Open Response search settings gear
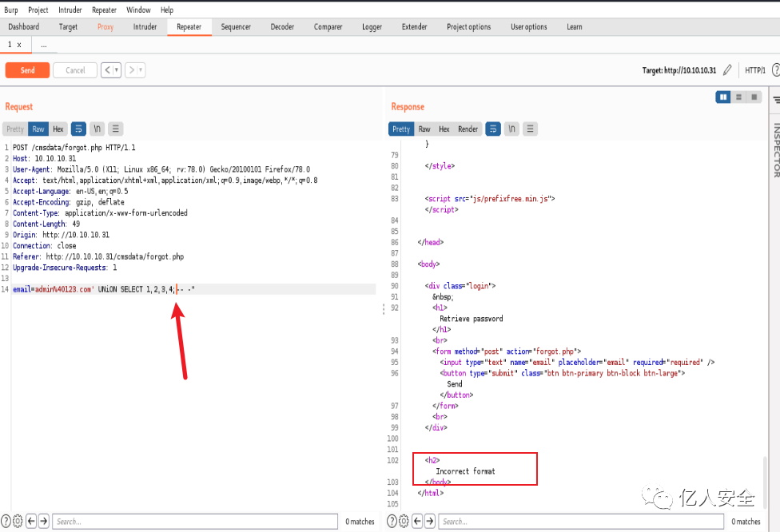 (x=404, y=521)
